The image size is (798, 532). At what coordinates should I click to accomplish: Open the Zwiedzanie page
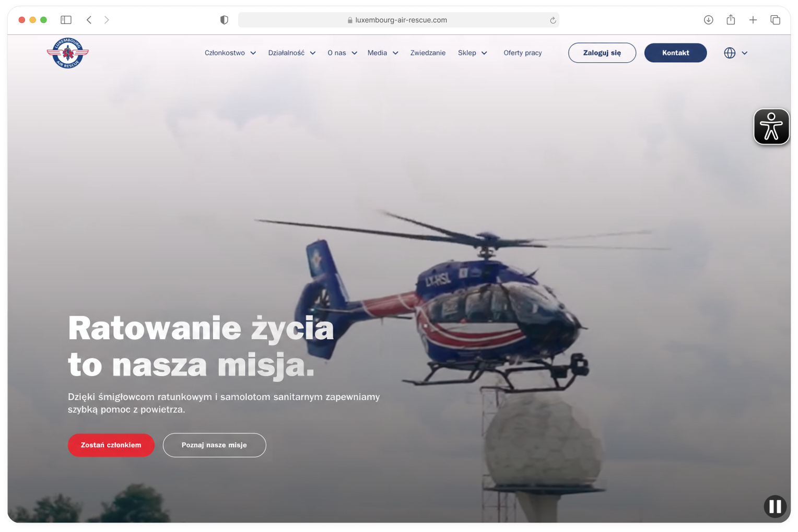(428, 53)
